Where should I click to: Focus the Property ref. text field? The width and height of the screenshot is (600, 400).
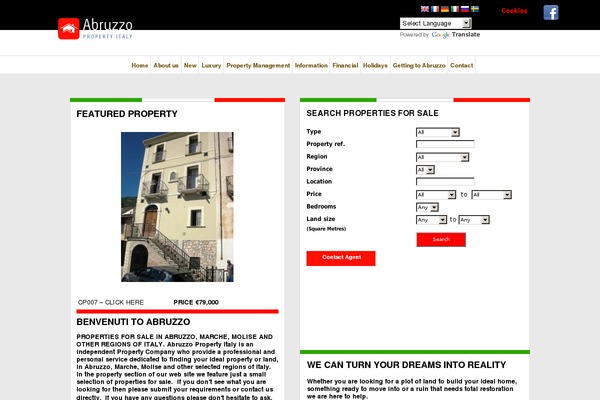[x=445, y=144]
